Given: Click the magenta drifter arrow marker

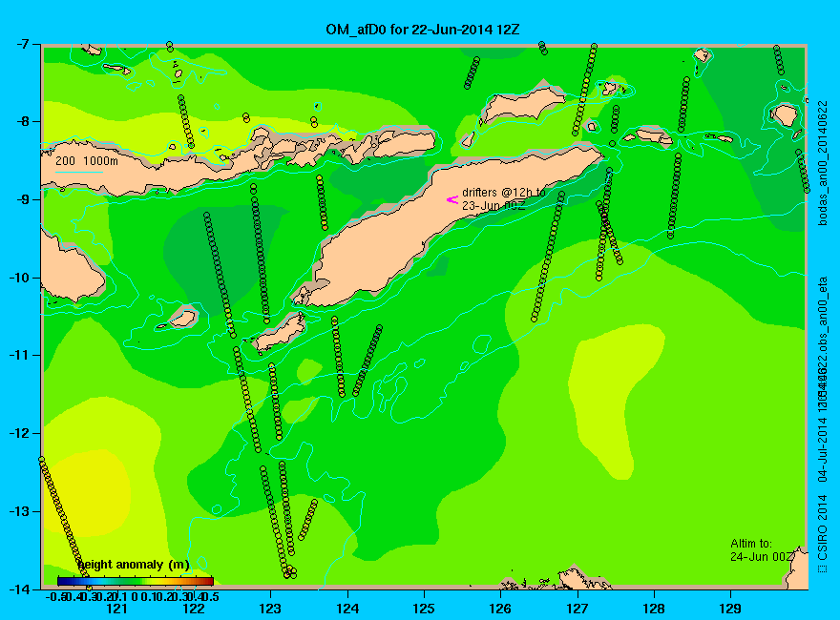Looking at the screenshot, I should tap(452, 199).
